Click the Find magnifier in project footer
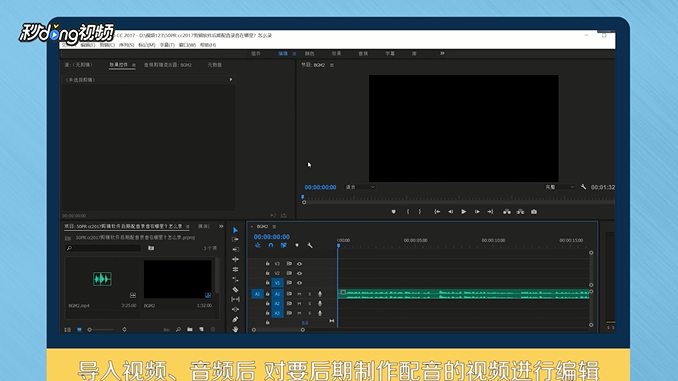 point(178,330)
